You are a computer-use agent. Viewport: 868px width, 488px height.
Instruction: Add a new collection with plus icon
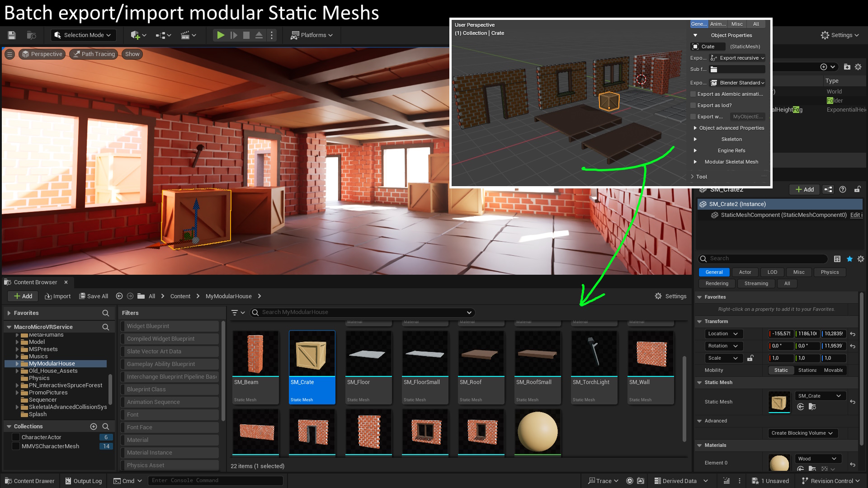tap(94, 427)
